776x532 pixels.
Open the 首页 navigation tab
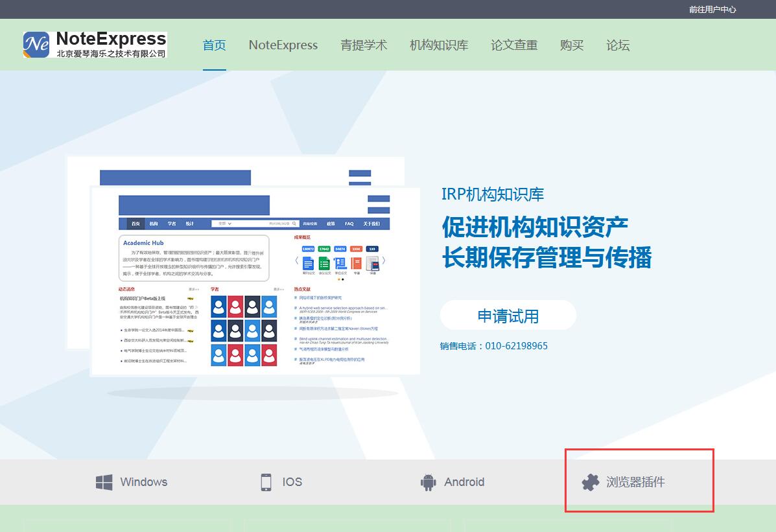point(214,45)
